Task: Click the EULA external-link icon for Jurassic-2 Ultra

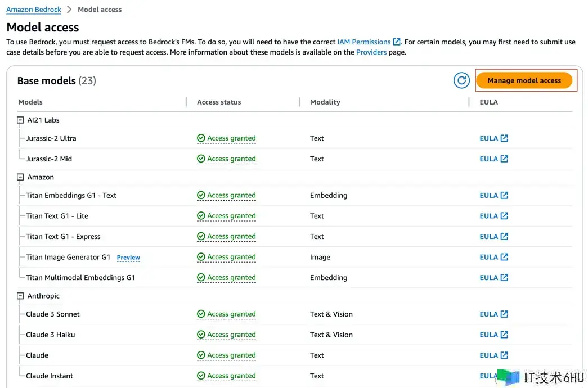Action: point(504,138)
